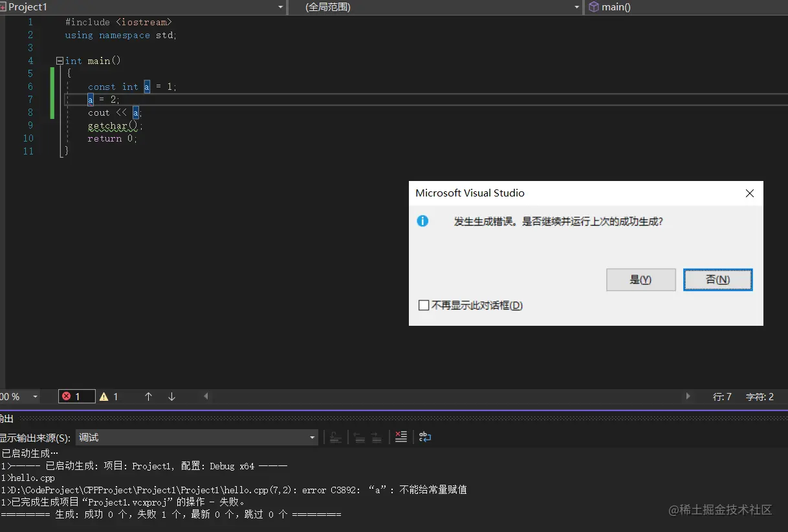Click the yellow warning count indicator
This screenshot has height=532, width=788.
[x=109, y=396]
